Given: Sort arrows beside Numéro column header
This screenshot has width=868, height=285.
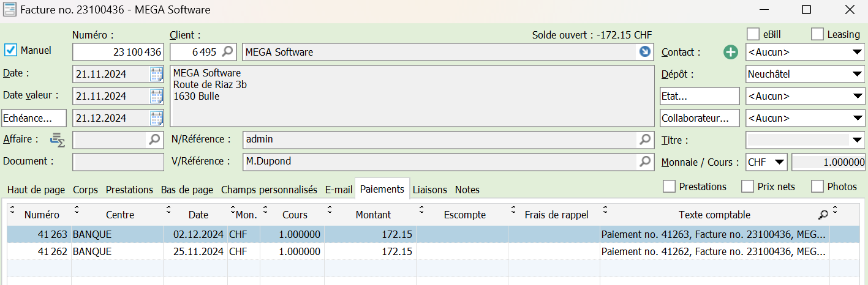Looking at the screenshot, I should click(x=12, y=210).
